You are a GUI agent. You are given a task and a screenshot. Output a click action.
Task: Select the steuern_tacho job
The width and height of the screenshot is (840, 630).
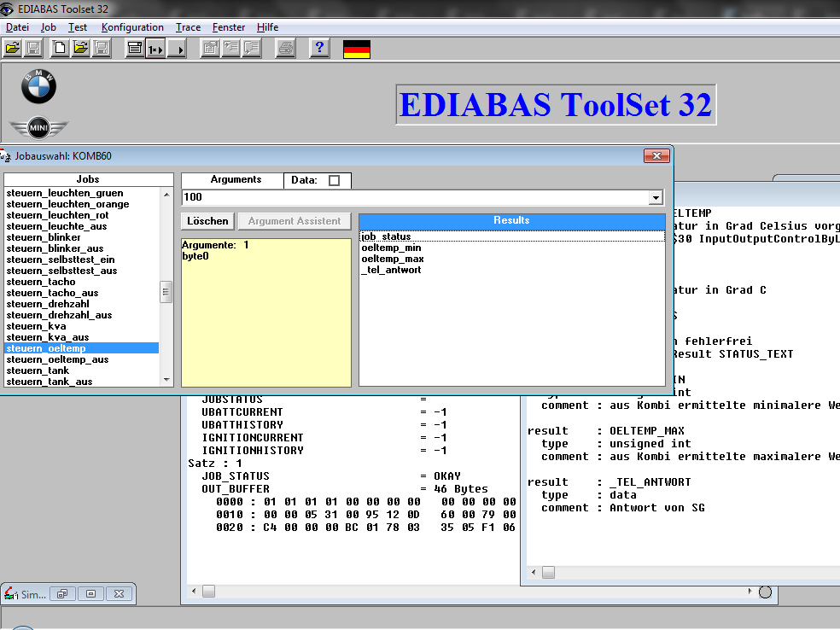[81, 282]
